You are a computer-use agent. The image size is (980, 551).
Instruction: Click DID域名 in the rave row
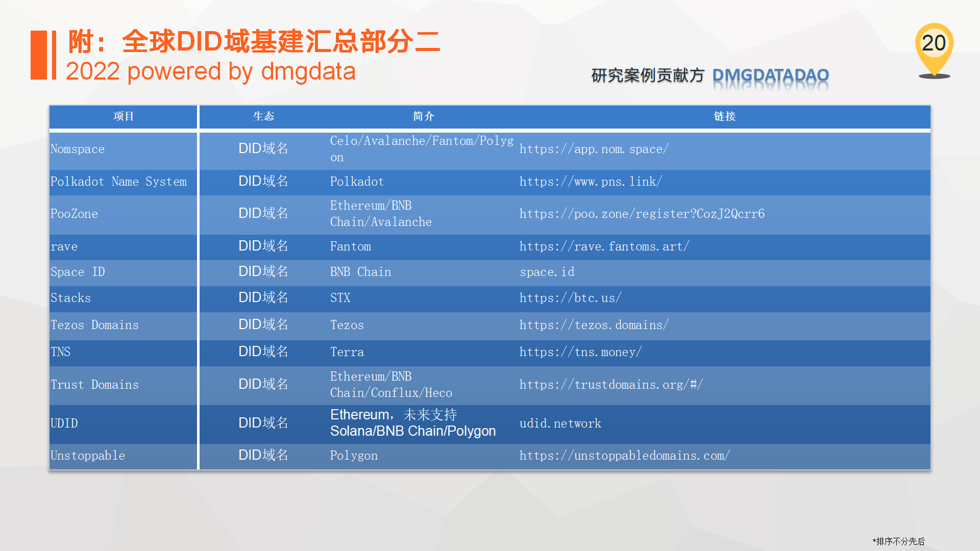[x=263, y=246]
